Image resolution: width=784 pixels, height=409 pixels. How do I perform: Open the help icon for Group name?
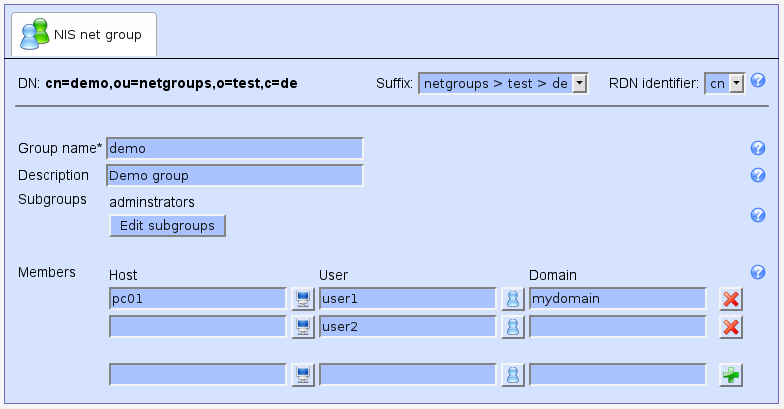point(757,148)
